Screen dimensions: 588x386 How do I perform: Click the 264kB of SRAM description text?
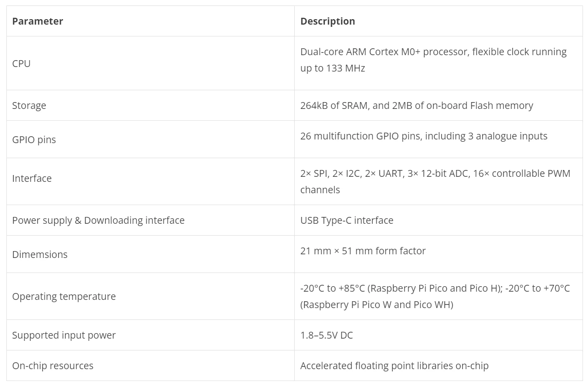[x=416, y=106]
